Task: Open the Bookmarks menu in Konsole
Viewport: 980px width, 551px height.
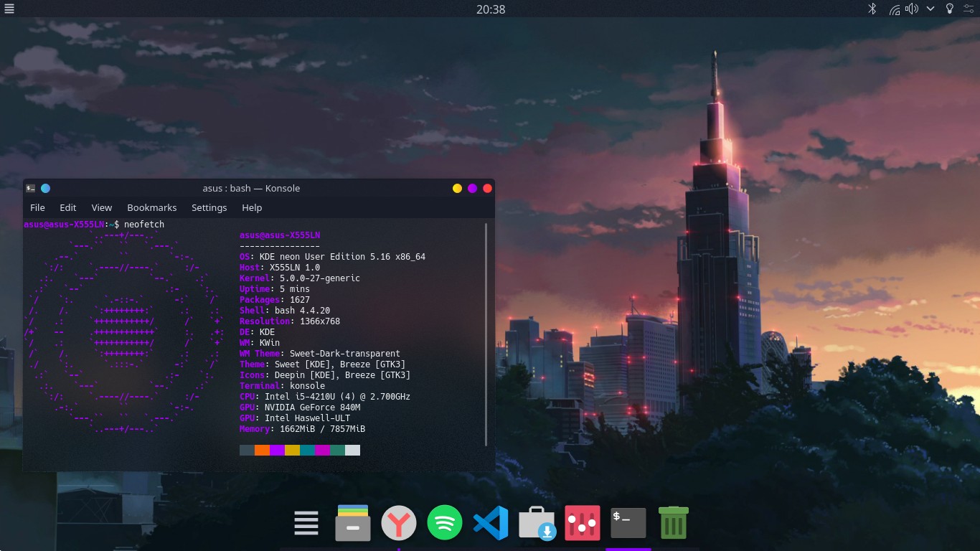Action: point(152,207)
